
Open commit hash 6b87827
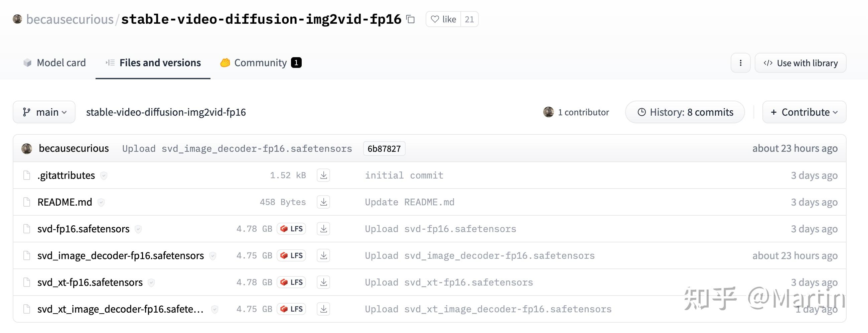coord(384,149)
